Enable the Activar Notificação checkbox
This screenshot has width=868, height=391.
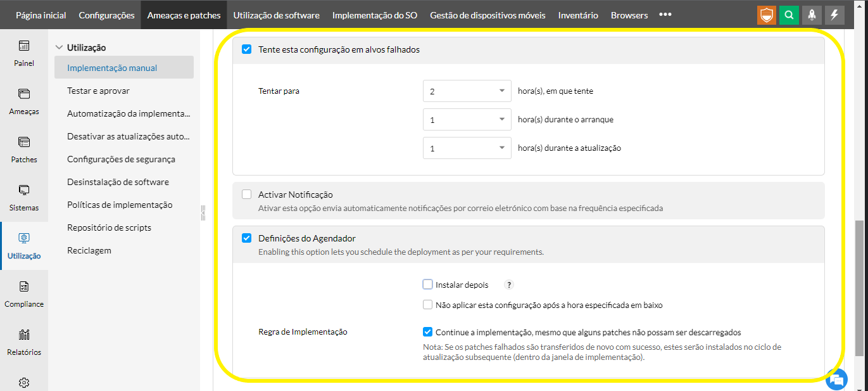[x=247, y=195]
